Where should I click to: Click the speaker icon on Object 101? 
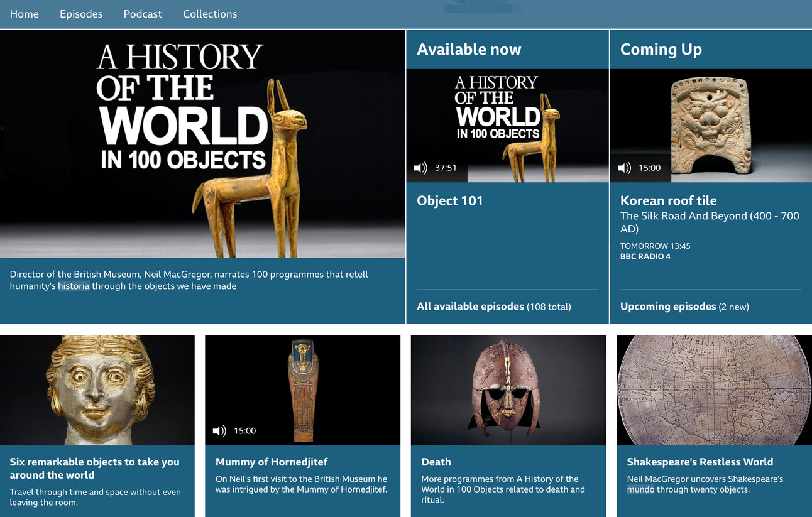pos(419,168)
